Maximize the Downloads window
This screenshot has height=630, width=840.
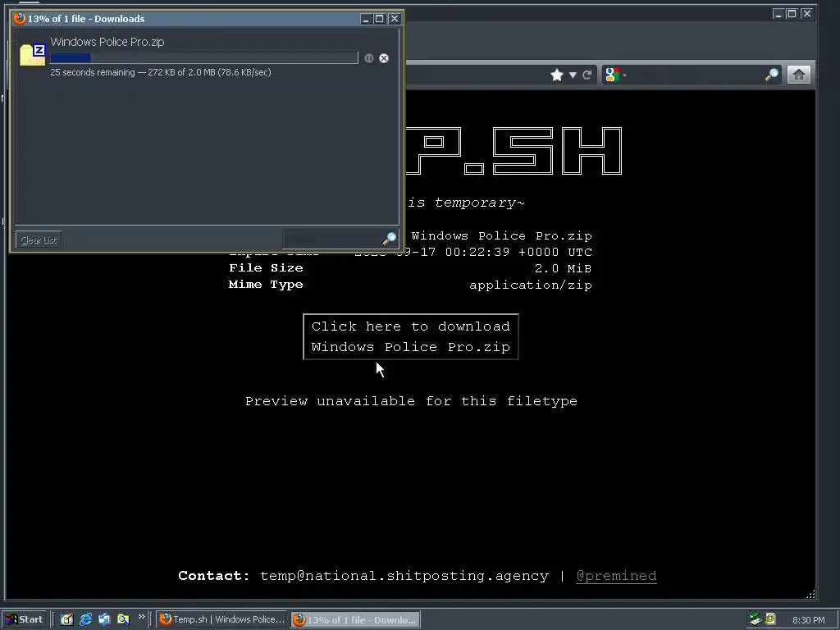[379, 19]
